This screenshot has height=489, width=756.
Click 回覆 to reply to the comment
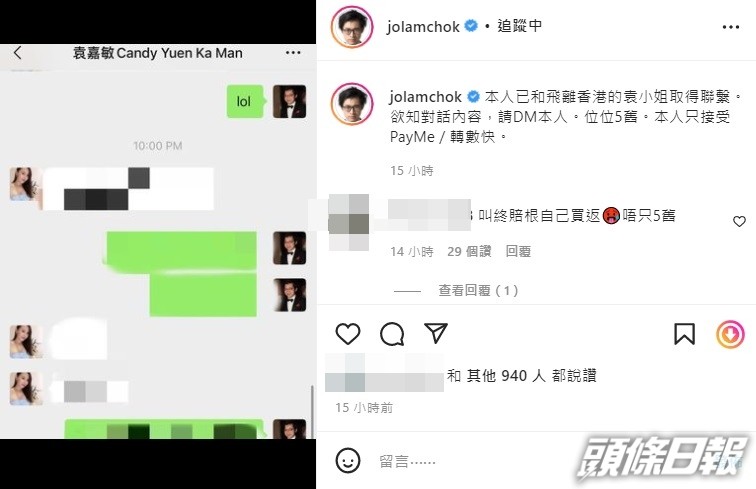click(x=518, y=251)
